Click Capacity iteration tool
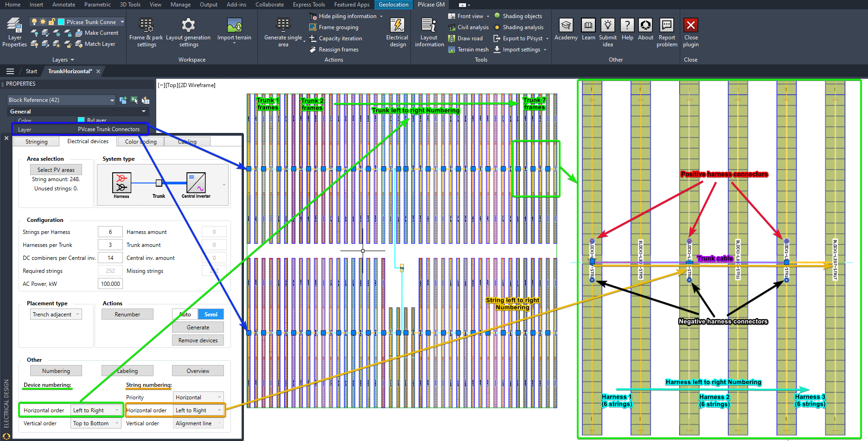The width and height of the screenshot is (868, 441). pos(336,38)
